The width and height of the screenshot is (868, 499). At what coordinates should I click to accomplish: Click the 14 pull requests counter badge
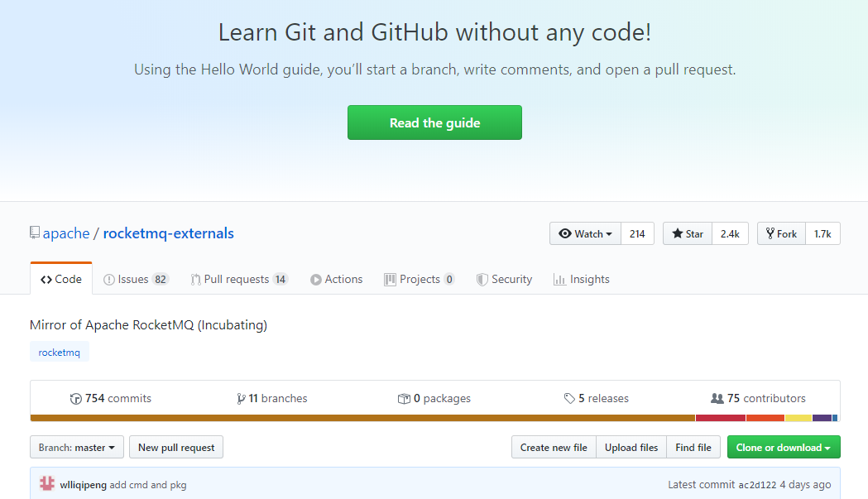pyautogui.click(x=281, y=279)
